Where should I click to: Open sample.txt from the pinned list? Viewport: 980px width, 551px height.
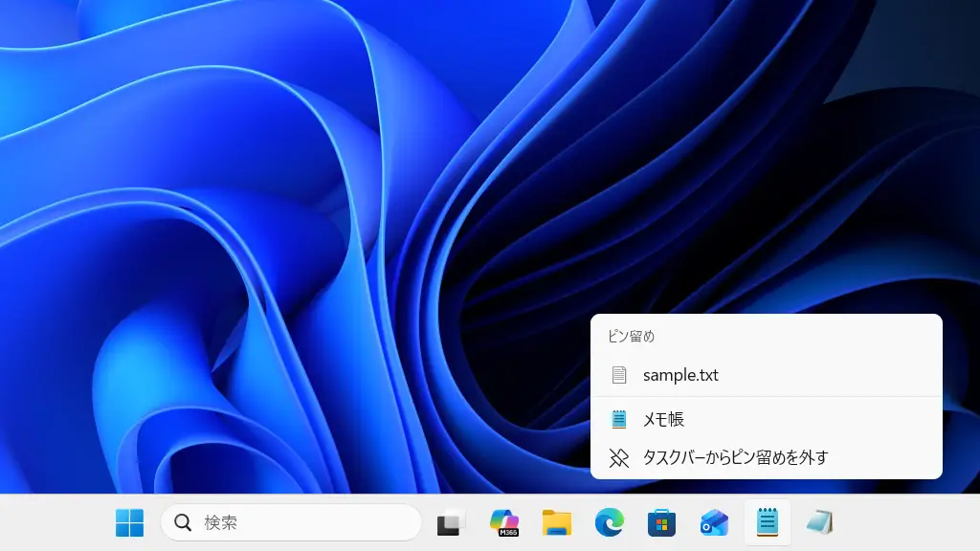point(681,374)
